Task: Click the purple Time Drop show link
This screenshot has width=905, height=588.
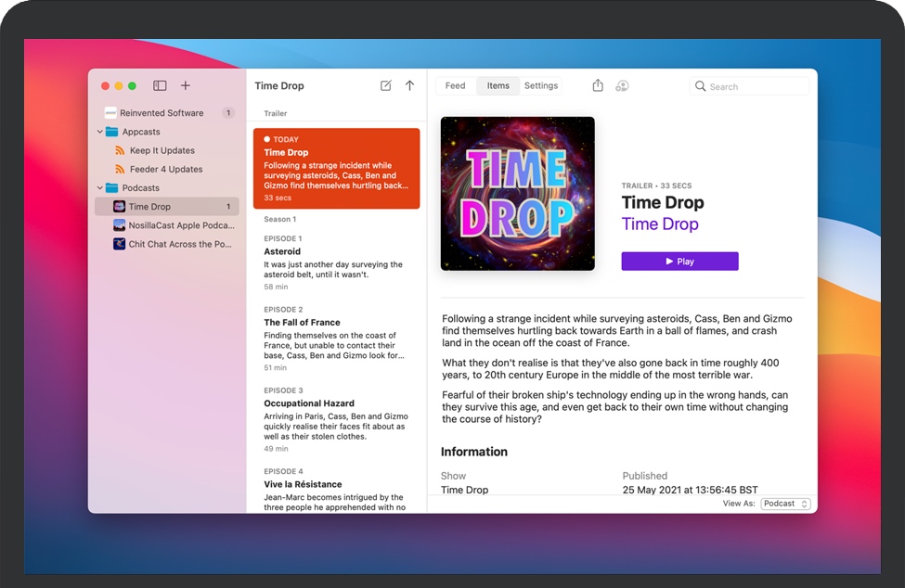Action: (x=660, y=224)
